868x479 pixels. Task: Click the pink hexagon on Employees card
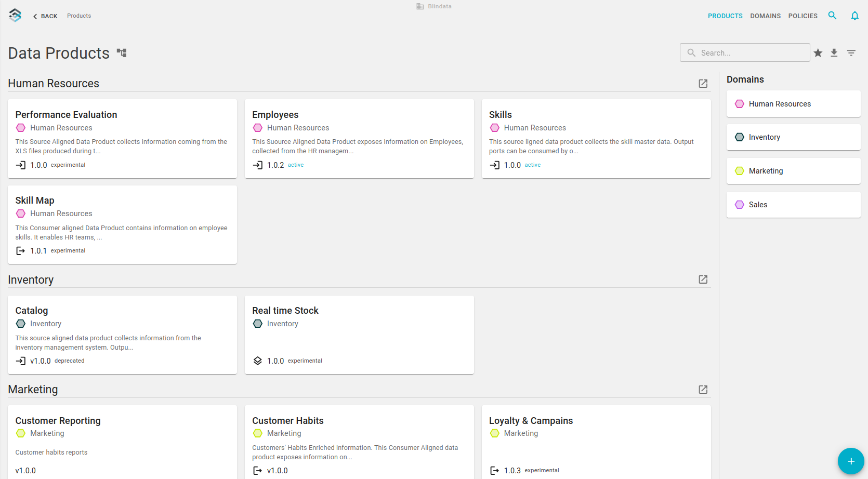click(258, 128)
